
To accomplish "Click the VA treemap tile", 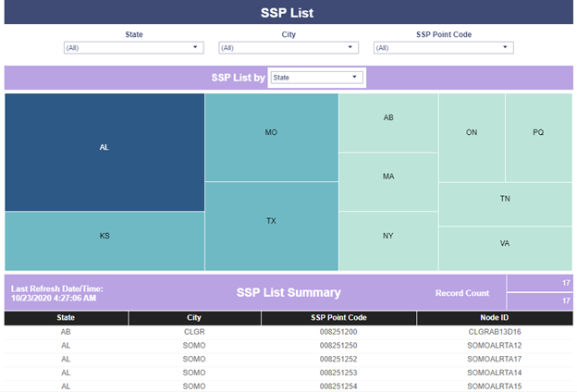I will (505, 249).
